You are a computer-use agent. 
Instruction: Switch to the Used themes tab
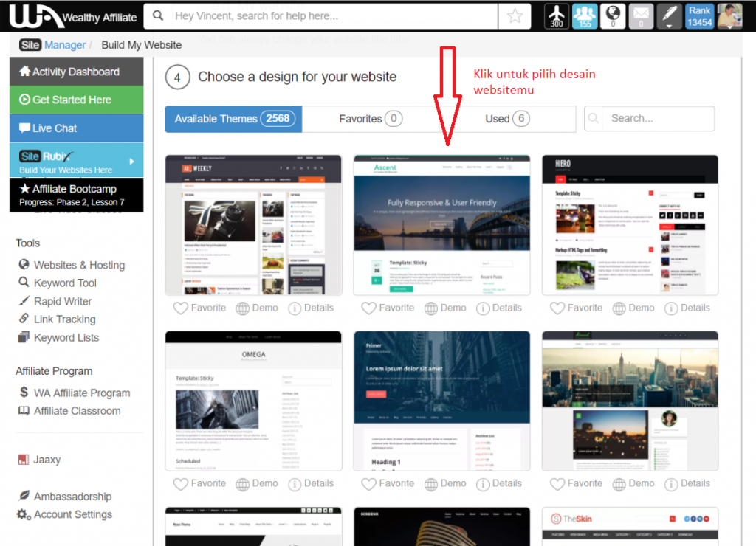(x=504, y=118)
